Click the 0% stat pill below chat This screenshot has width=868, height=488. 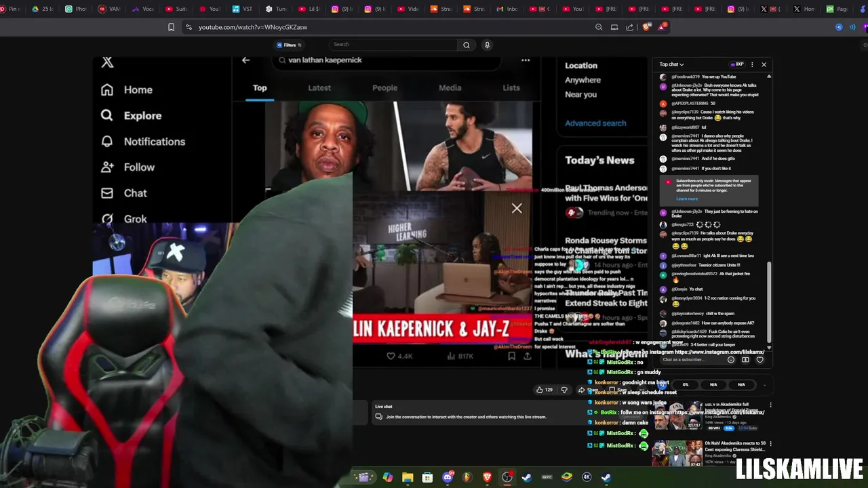686,384
